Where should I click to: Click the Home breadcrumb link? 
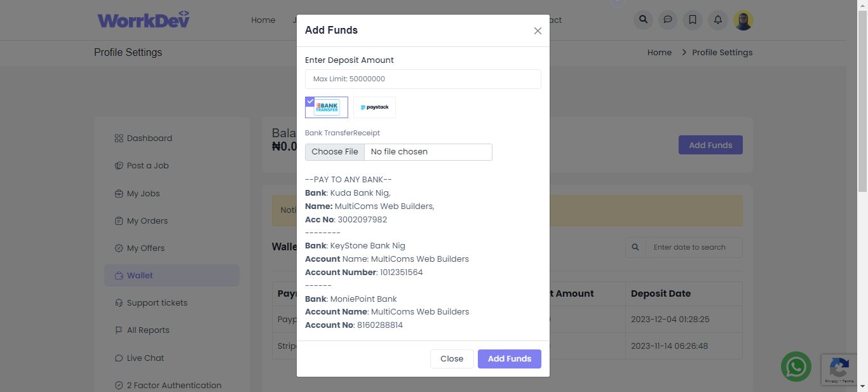660,53
